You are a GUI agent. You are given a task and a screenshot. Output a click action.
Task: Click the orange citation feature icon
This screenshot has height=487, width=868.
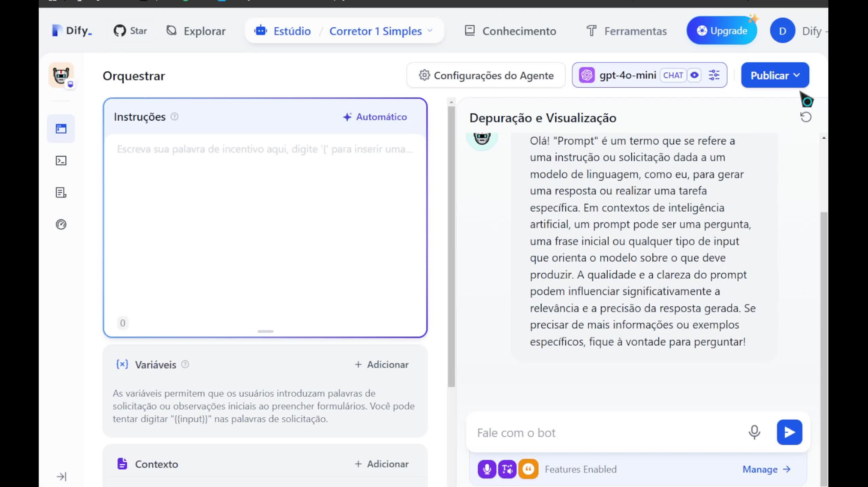pyautogui.click(x=528, y=469)
